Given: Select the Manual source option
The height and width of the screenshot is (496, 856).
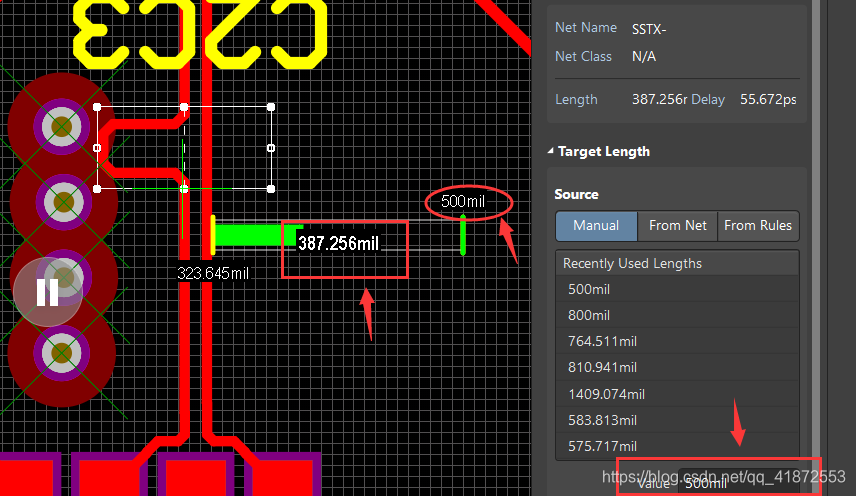Looking at the screenshot, I should coord(596,226).
